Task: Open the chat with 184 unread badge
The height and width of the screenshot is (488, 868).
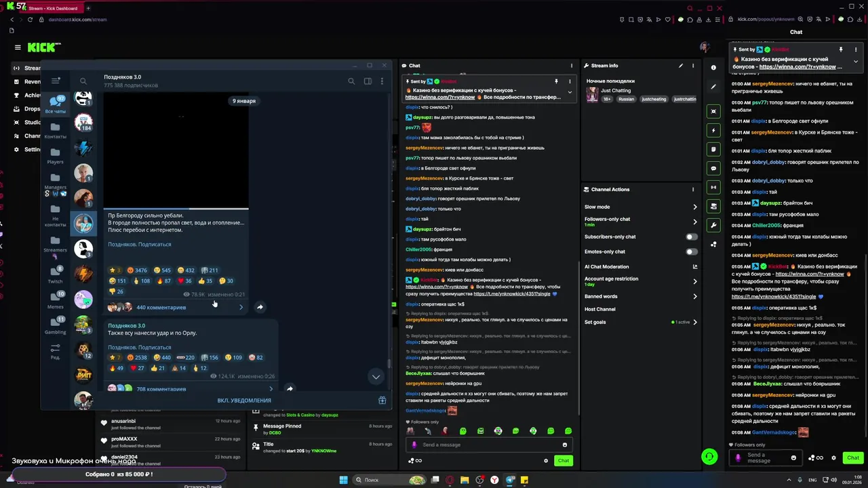Action: point(83,123)
